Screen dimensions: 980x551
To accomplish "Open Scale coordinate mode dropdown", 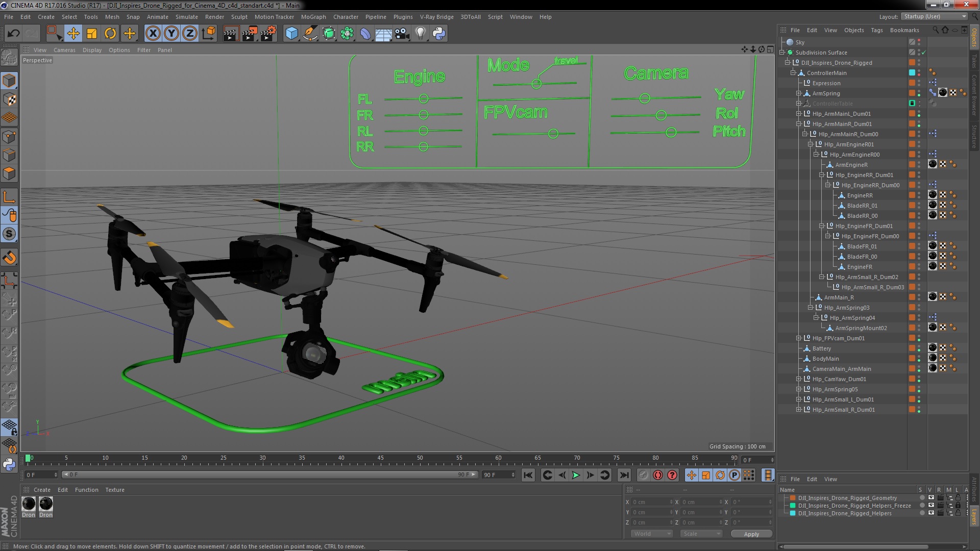I will [x=701, y=534].
